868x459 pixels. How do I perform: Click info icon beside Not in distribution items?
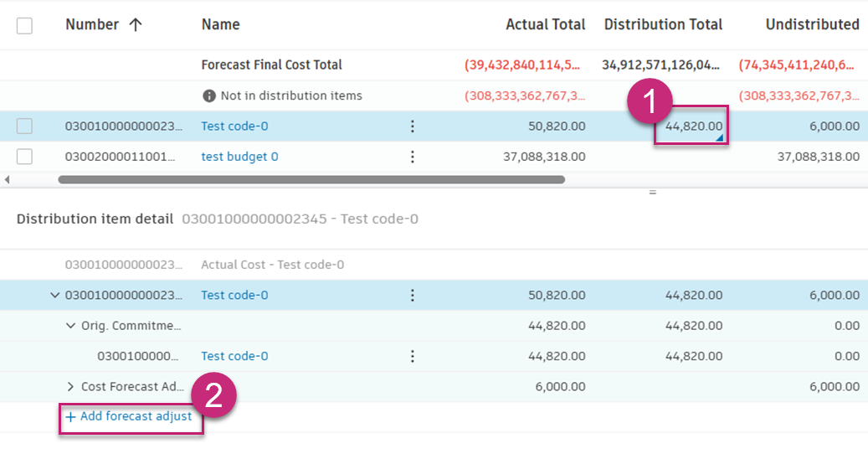pyautogui.click(x=209, y=95)
